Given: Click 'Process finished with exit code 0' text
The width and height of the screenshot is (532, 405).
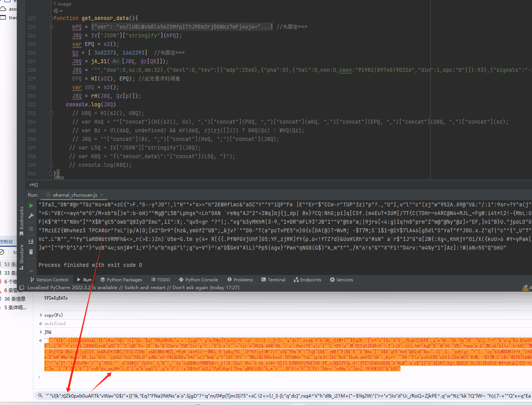Looking at the screenshot, I should 90,265.
